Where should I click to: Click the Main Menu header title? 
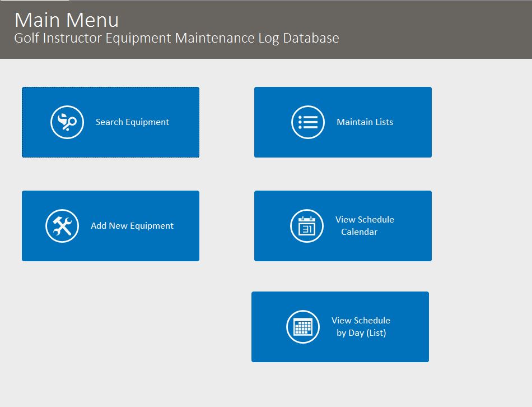coord(66,20)
